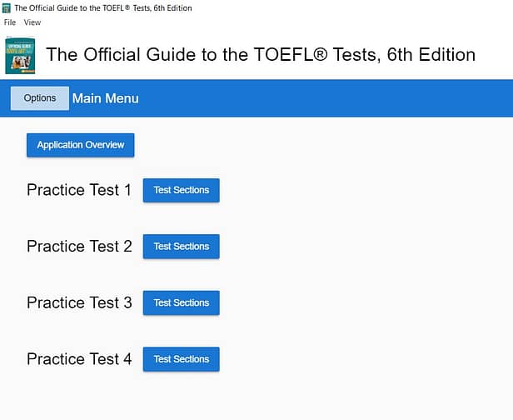
Task: Click the Main Menu heading
Action: coord(105,98)
